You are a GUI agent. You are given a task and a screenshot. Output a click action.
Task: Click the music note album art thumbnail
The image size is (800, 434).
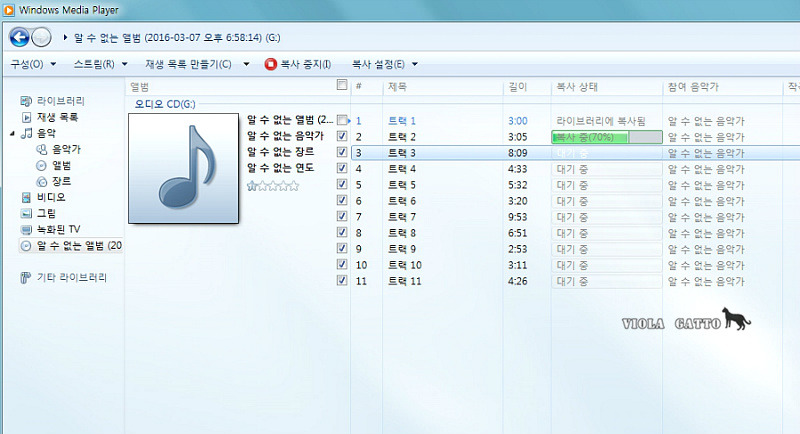point(184,168)
